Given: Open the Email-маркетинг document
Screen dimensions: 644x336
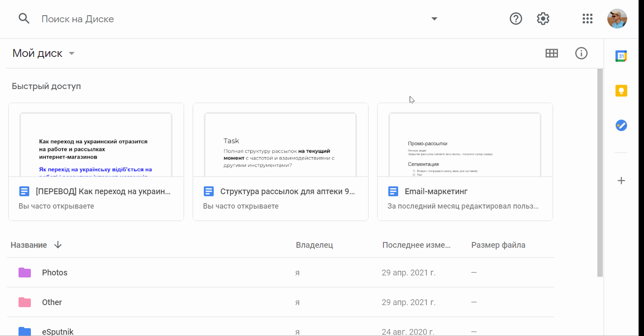Looking at the screenshot, I should coord(436,191).
